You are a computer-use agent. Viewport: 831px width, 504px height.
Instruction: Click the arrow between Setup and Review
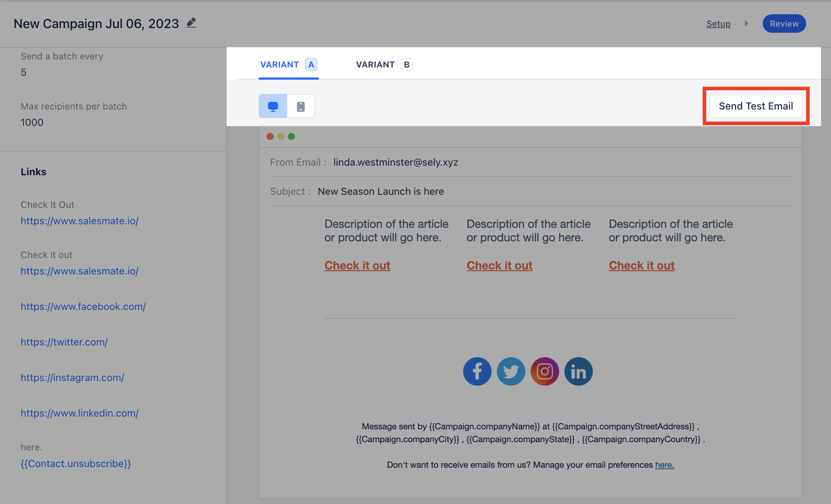746,23
